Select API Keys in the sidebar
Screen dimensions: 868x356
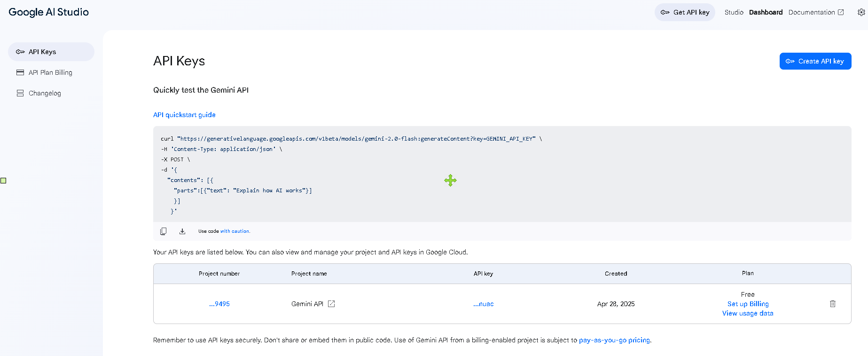coord(51,52)
